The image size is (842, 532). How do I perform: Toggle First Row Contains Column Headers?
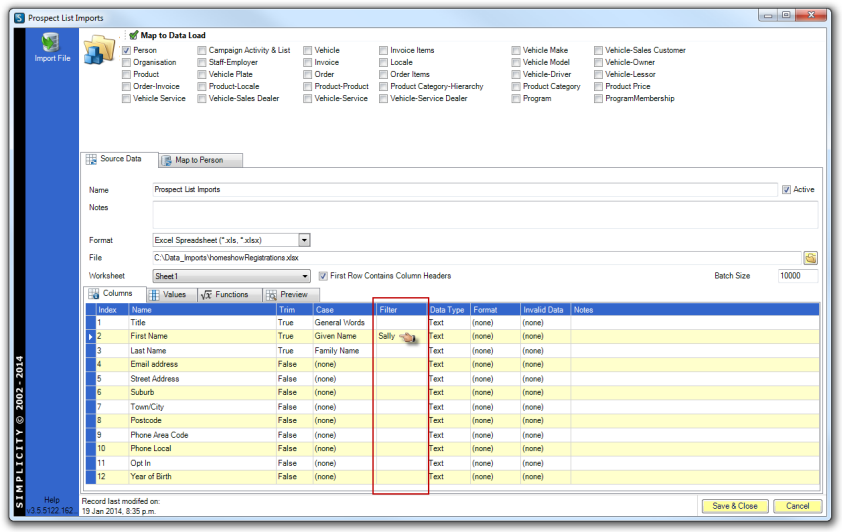pos(323,276)
